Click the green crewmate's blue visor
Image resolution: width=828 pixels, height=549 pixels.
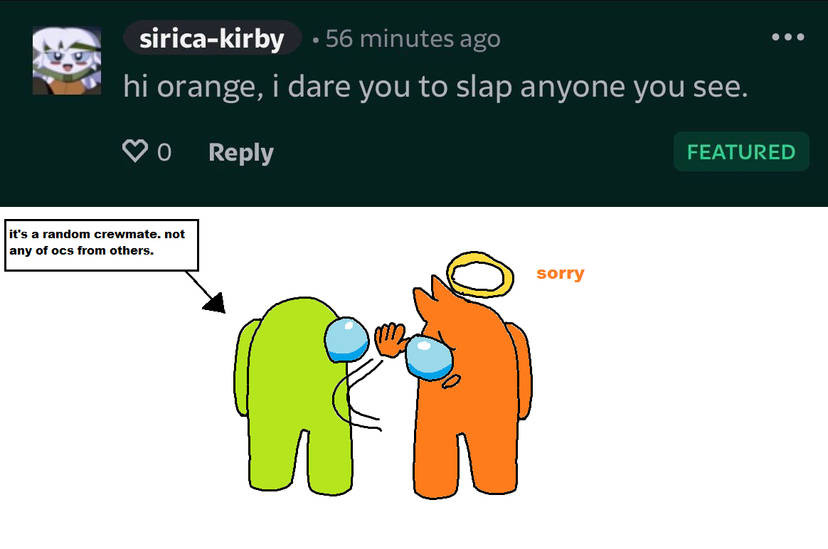click(346, 339)
